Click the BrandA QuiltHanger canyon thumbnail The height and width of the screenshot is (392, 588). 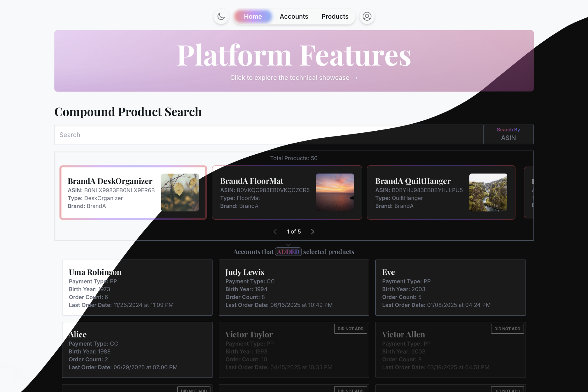click(488, 192)
